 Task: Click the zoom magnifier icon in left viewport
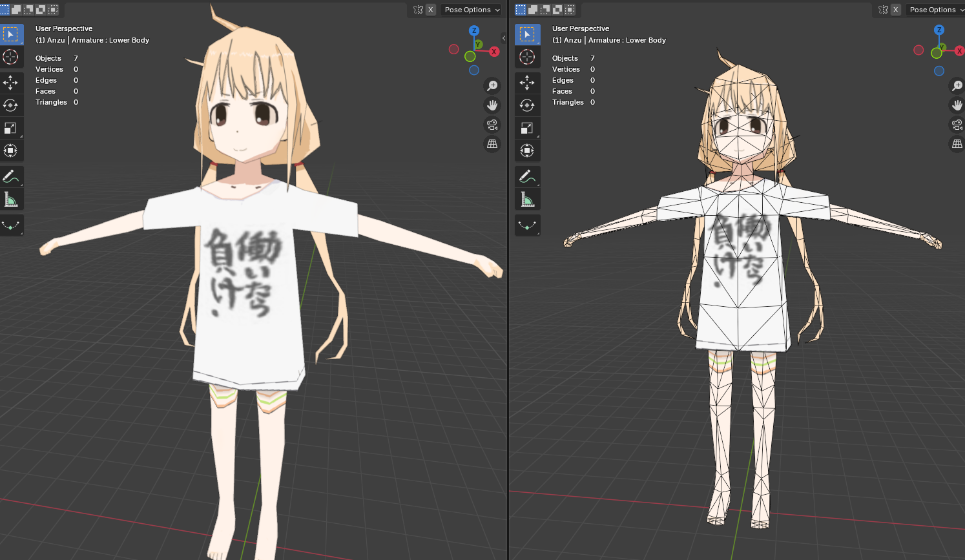[x=492, y=85]
